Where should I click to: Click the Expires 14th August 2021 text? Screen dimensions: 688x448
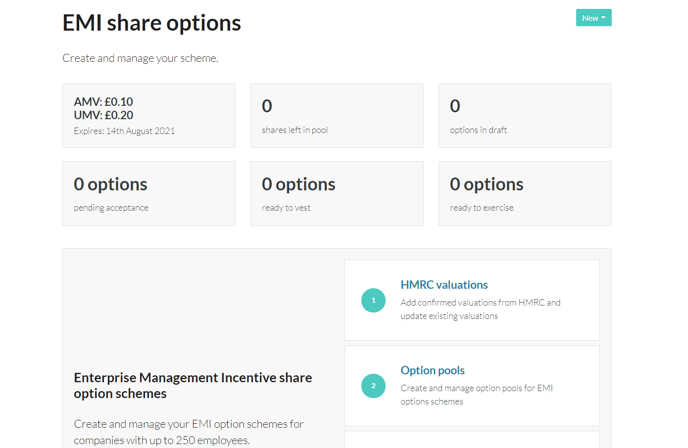tap(124, 131)
